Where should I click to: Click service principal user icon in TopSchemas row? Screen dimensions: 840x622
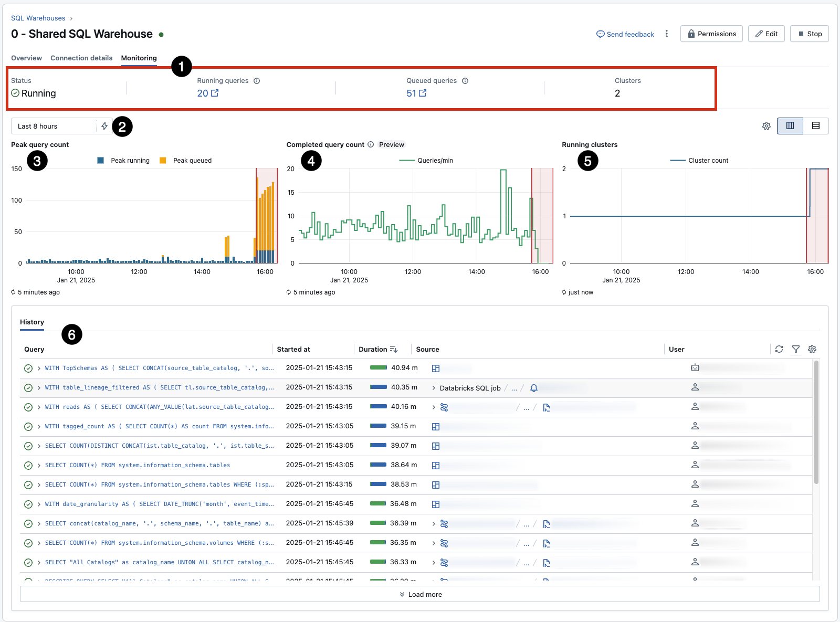pyautogui.click(x=695, y=368)
